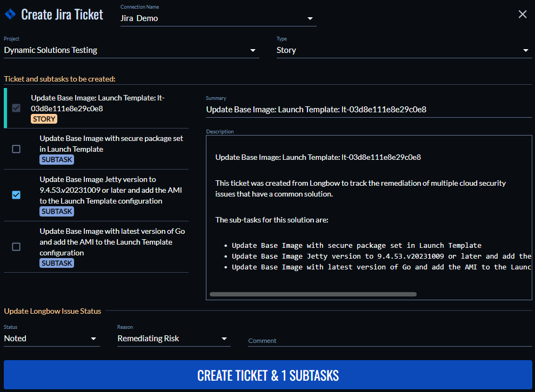
Task: Click the Summary input field
Action: (369, 110)
